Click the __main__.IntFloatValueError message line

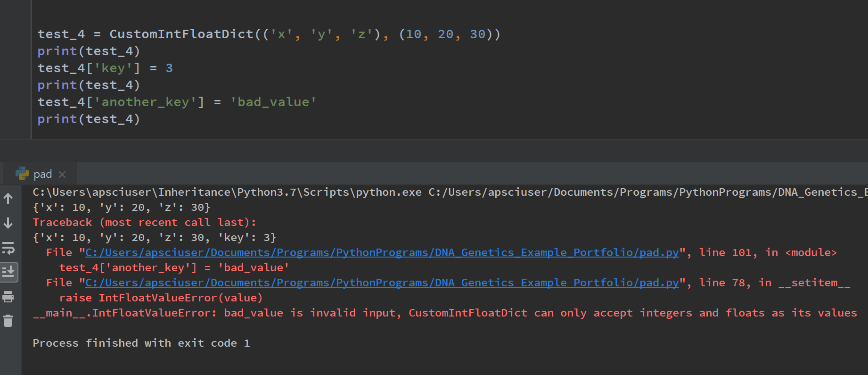(445, 313)
